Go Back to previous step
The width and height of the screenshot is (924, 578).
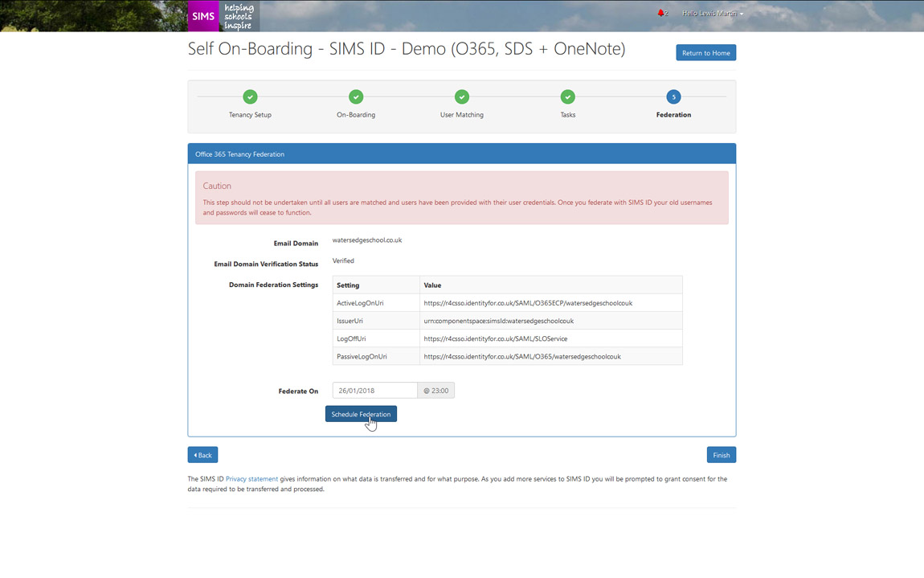point(202,455)
